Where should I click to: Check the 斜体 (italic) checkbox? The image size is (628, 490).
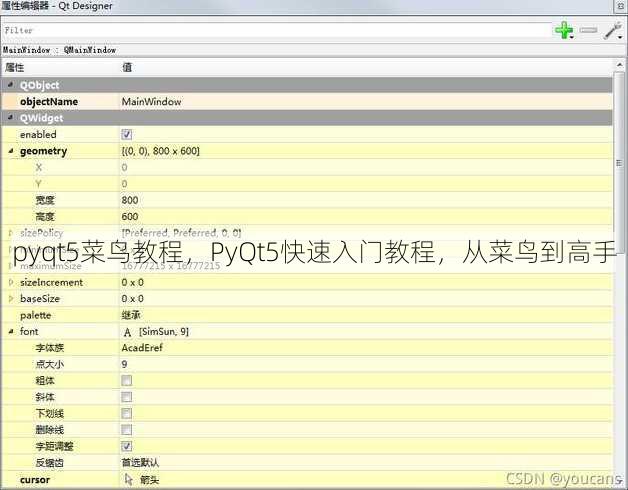tap(127, 397)
